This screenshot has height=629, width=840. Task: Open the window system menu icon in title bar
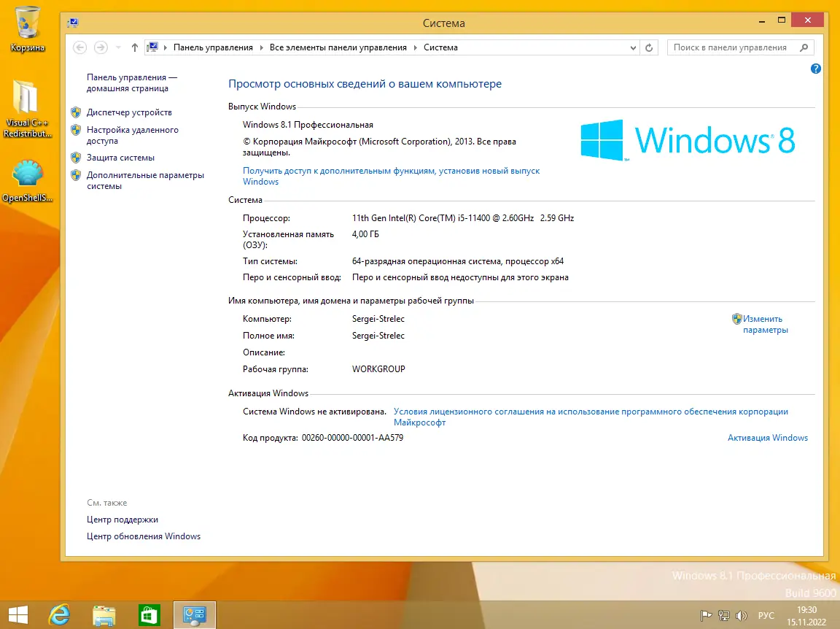pyautogui.click(x=73, y=23)
